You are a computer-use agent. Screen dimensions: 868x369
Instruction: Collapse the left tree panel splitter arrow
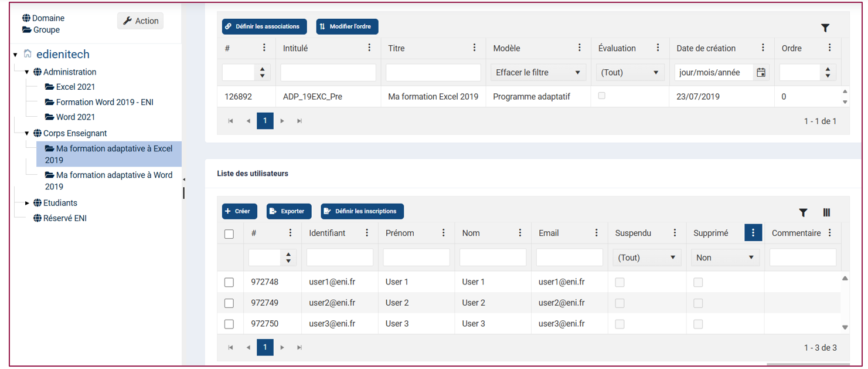click(x=183, y=180)
